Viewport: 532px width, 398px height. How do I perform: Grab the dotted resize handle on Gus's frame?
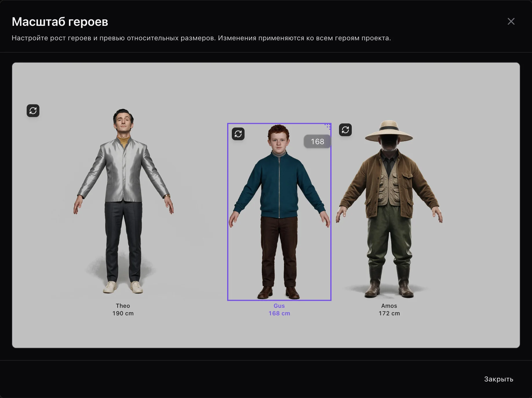328,126
